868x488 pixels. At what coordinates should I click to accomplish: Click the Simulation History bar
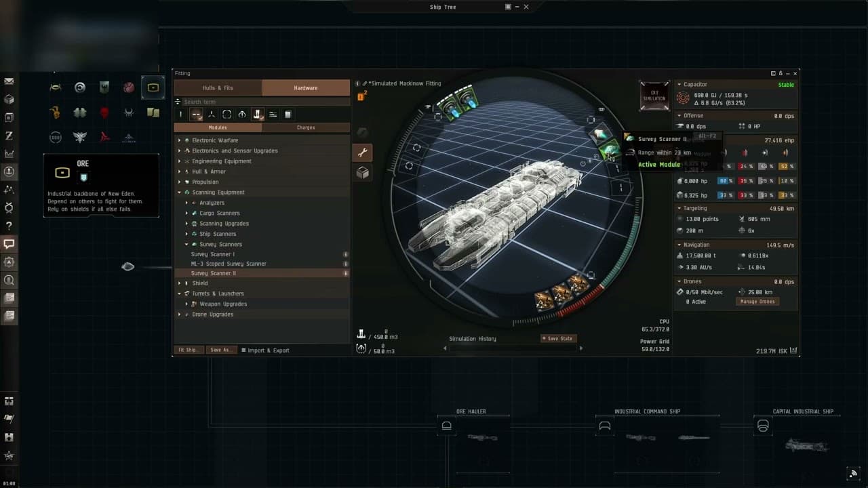pyautogui.click(x=513, y=348)
